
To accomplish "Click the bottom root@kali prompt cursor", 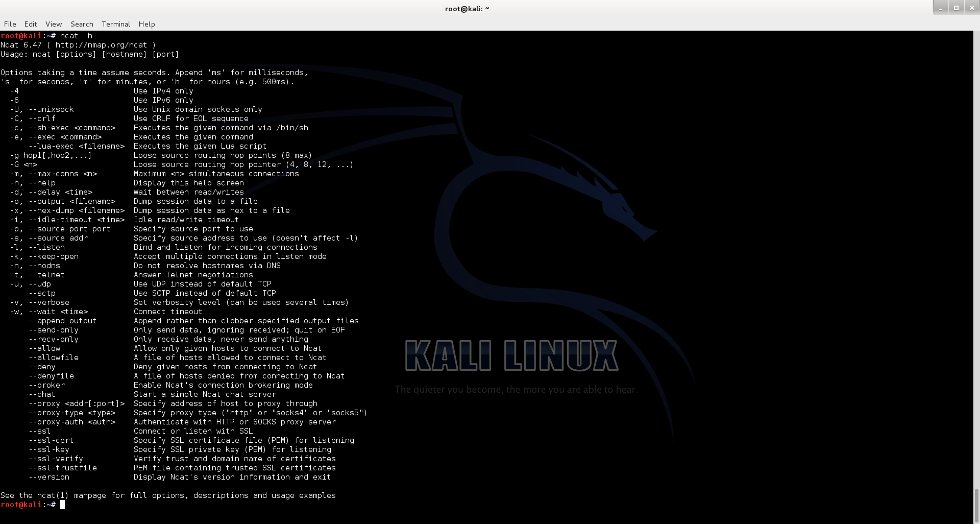I will (x=62, y=505).
